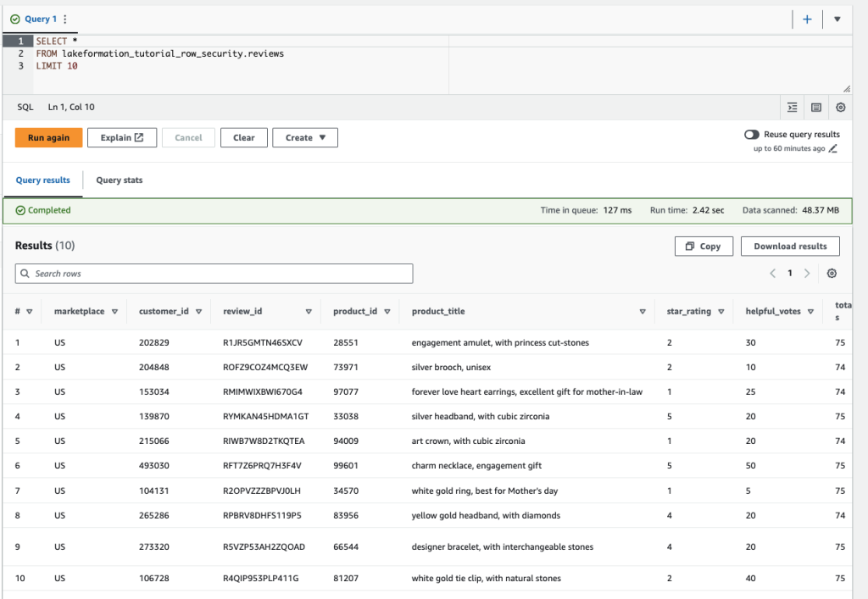Screen dimensions: 868x599
Task: Go to previous results page arrow
Action: (772, 274)
